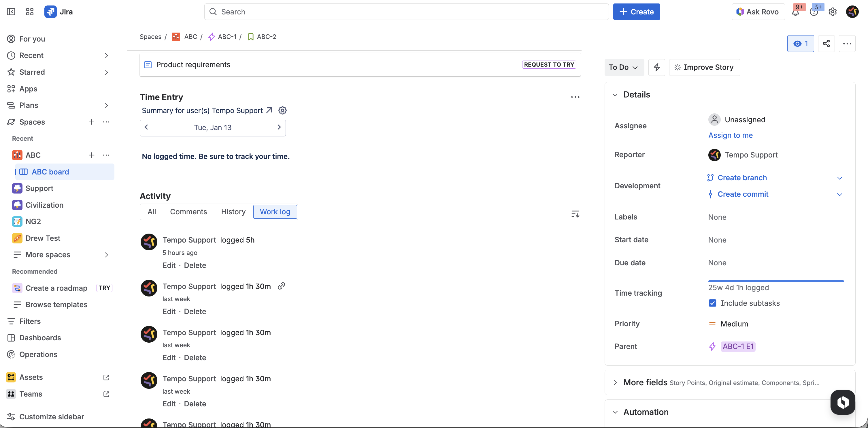
Task: Switch to the History activity tab
Action: [233, 211]
